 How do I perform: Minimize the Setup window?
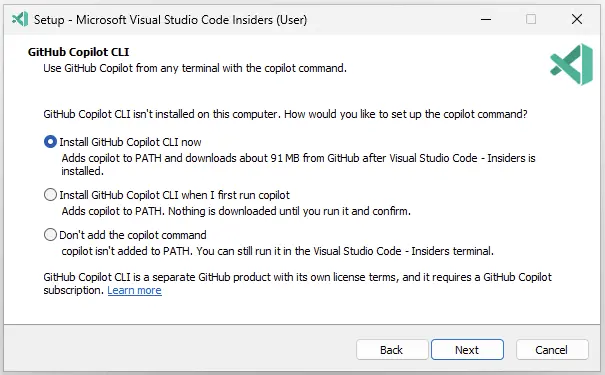486,19
